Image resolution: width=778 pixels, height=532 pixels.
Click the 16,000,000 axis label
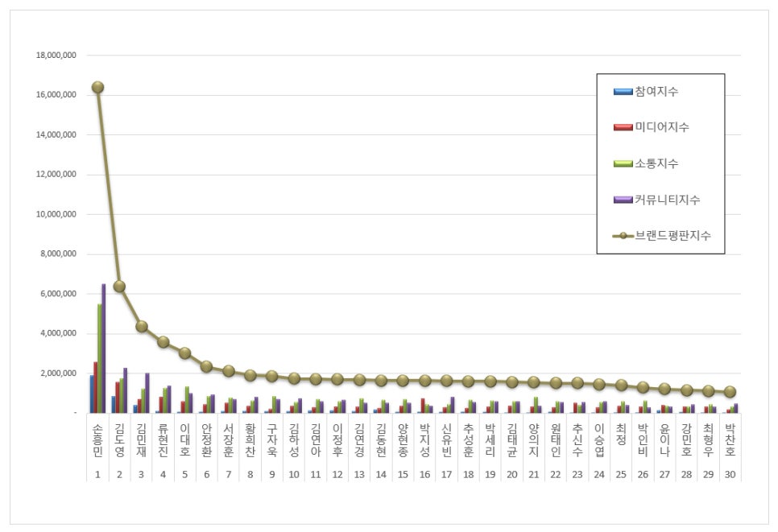[x=56, y=95]
